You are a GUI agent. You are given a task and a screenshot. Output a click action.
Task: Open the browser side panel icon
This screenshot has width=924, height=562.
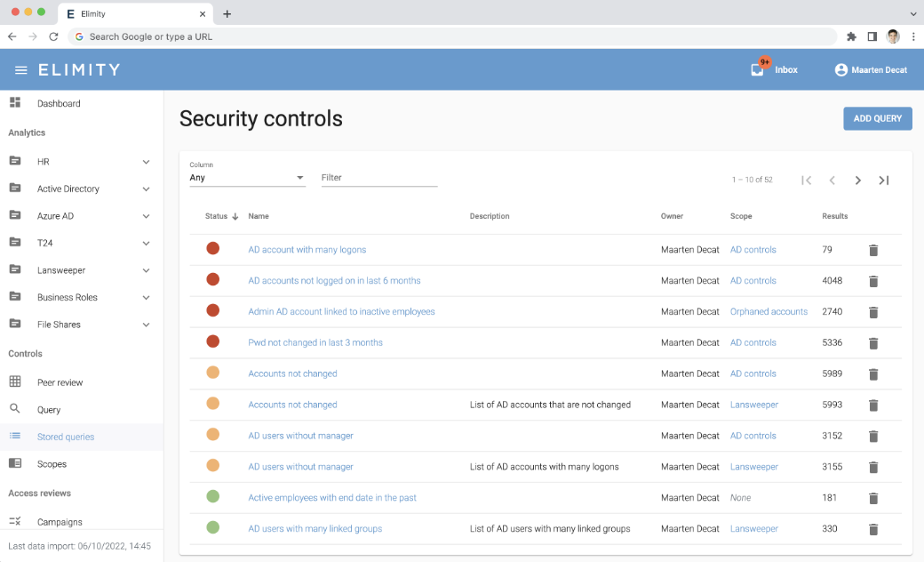[x=872, y=36]
